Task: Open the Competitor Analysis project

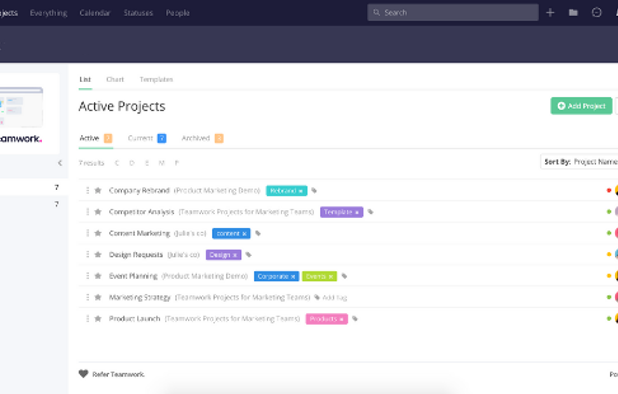Action: (141, 212)
